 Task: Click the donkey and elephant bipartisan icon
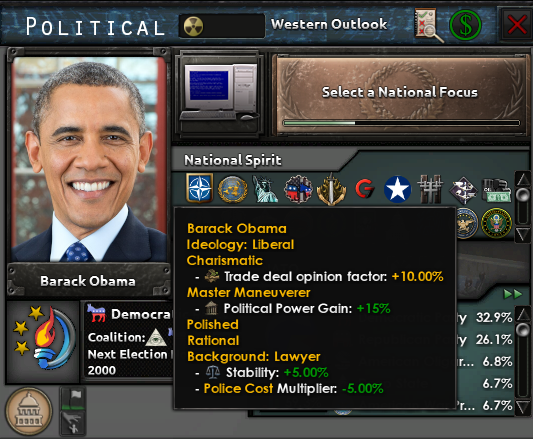tap(298, 189)
